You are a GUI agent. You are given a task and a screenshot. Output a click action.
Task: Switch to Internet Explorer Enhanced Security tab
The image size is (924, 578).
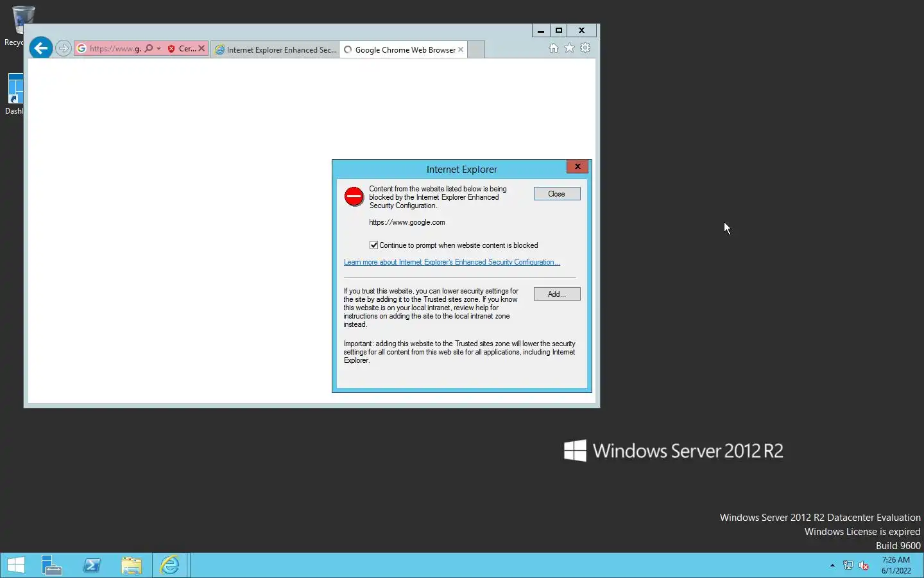tap(275, 49)
